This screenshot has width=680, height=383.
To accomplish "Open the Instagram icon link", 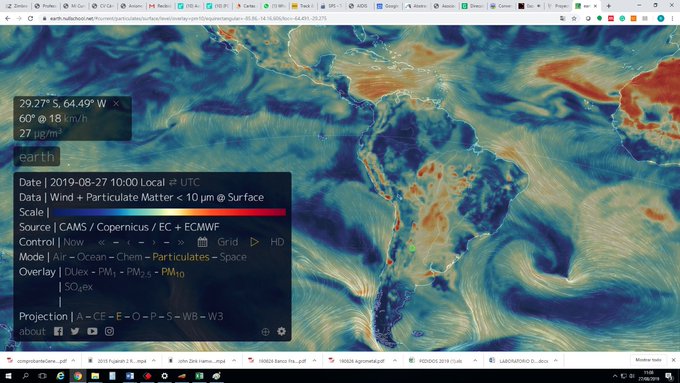I will [x=109, y=331].
